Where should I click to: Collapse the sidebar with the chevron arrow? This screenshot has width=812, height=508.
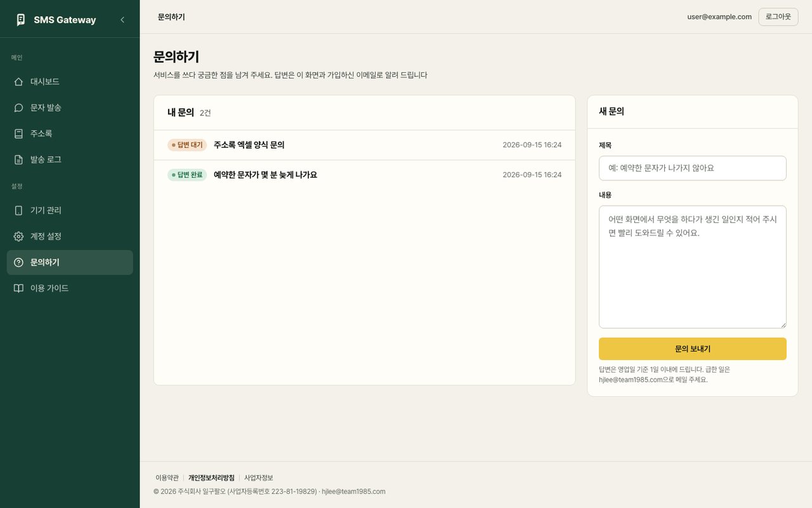[x=122, y=20]
